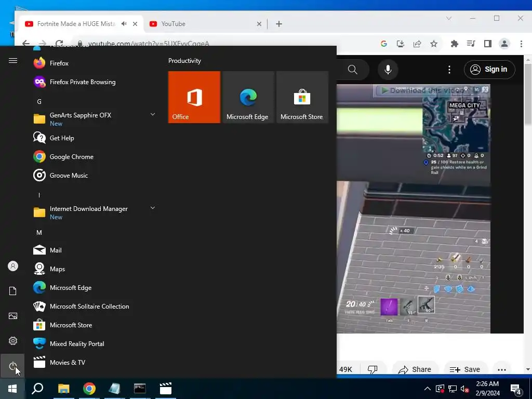
Task: Open Chrome extensions puzzle icon
Action: pyautogui.click(x=454, y=44)
